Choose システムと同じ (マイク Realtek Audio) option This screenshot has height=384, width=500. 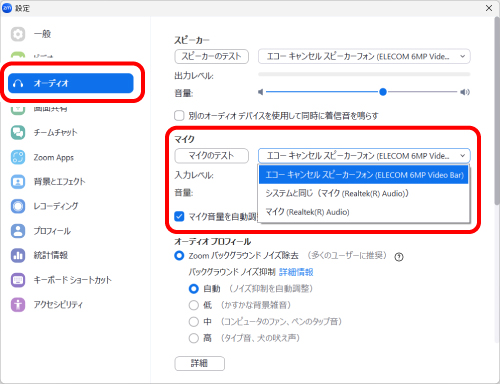[364, 193]
